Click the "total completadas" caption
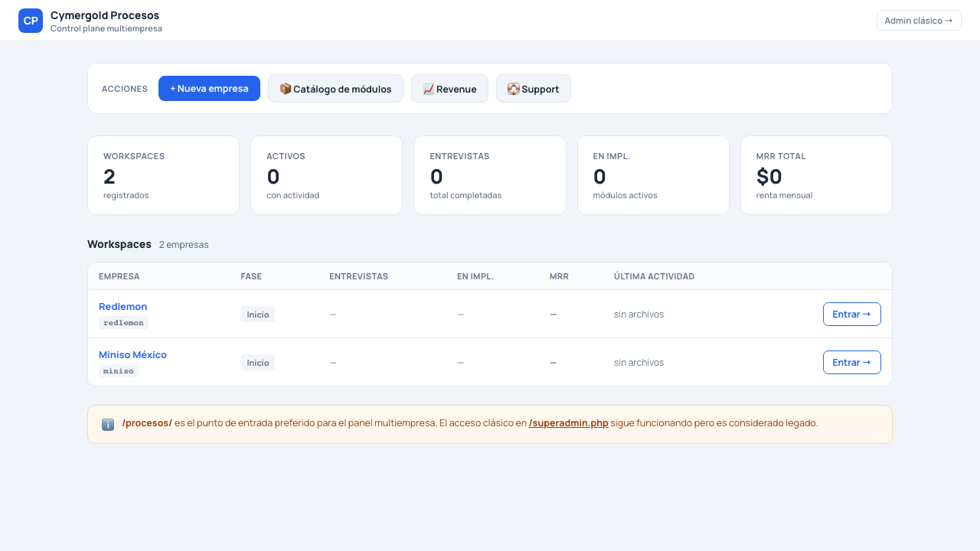980x551 pixels. pos(465,195)
